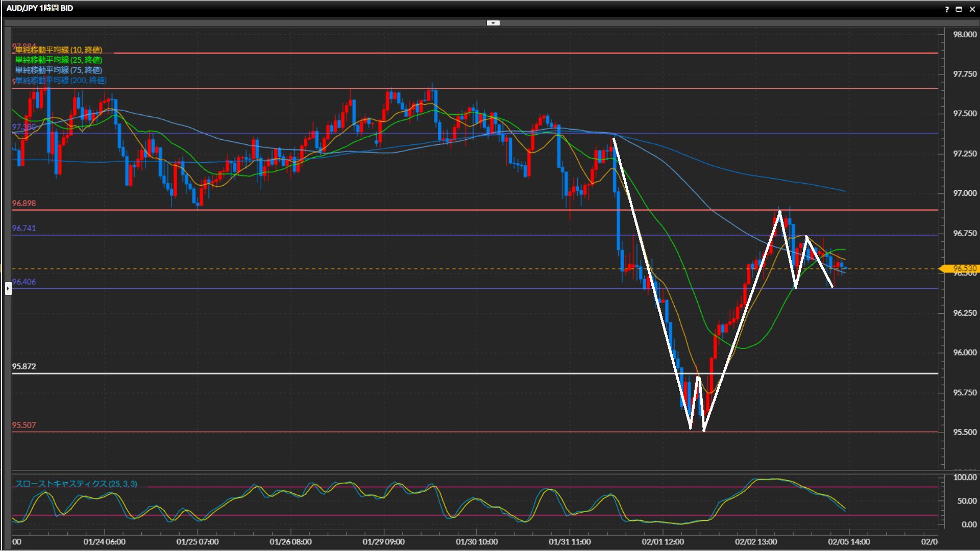
Task: Click the SMA (75, 終値) indicator label
Action: 58,70
